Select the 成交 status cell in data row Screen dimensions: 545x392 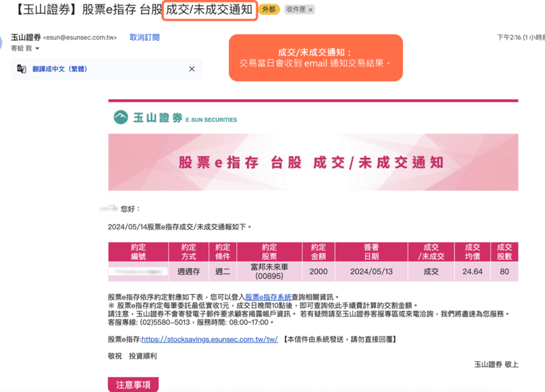pyautogui.click(x=431, y=272)
